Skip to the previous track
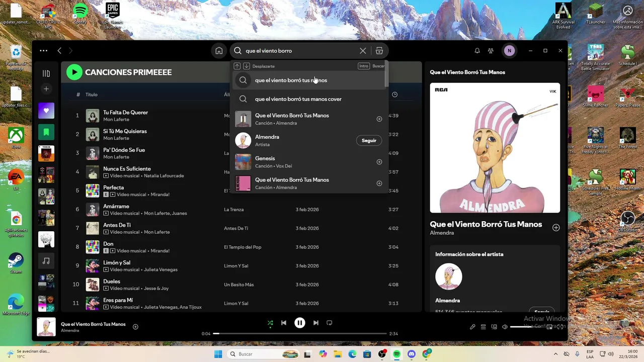This screenshot has height=362, width=644. pos(284,323)
